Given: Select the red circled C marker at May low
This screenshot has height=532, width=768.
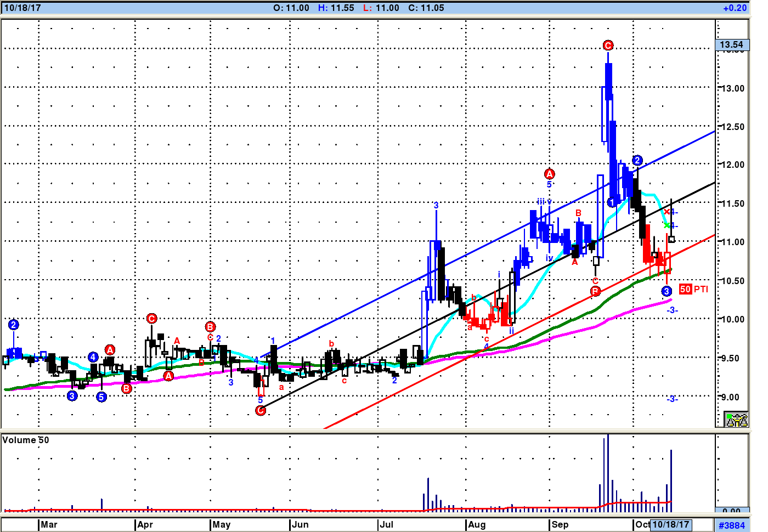Looking at the screenshot, I should coord(261,410).
